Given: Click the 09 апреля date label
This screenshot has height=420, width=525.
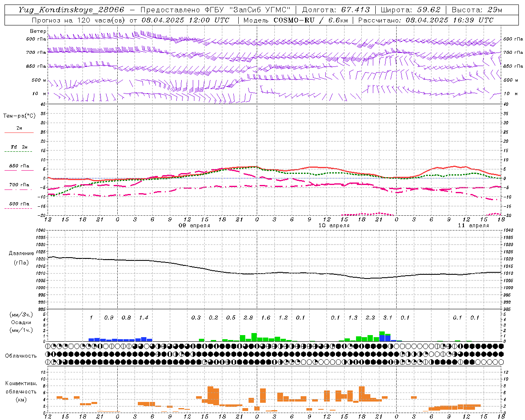Looking at the screenshot, I should click(194, 226).
